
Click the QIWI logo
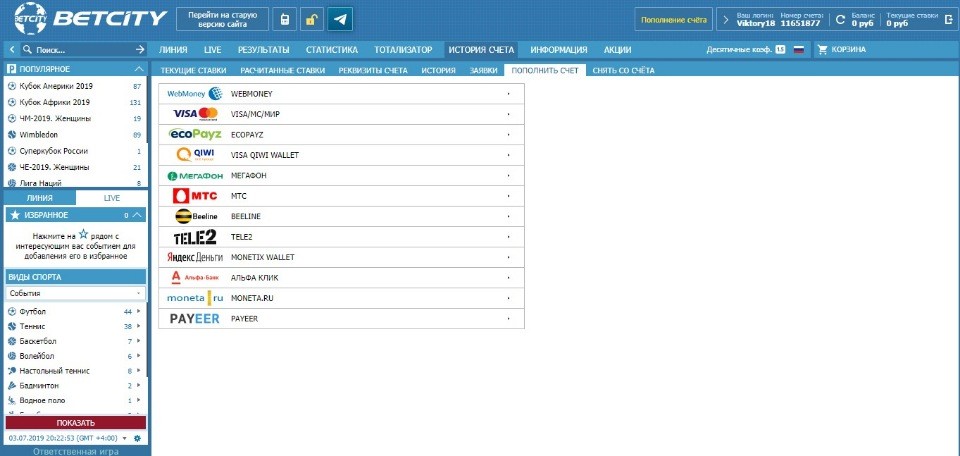coord(195,155)
